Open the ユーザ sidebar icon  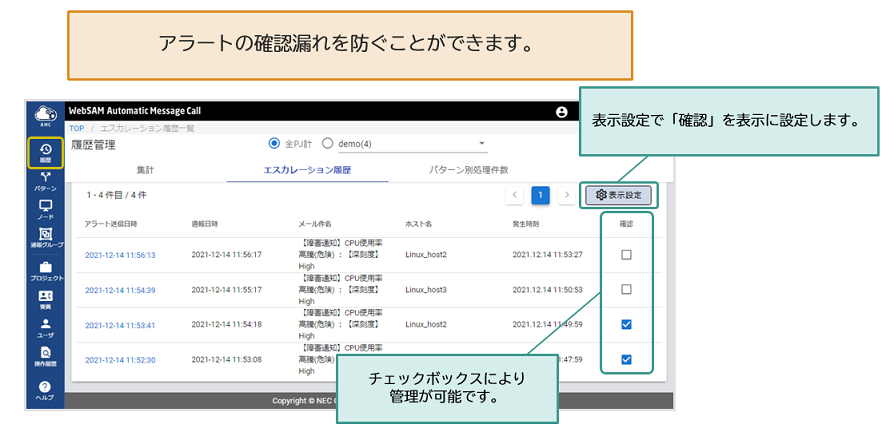click(x=45, y=327)
